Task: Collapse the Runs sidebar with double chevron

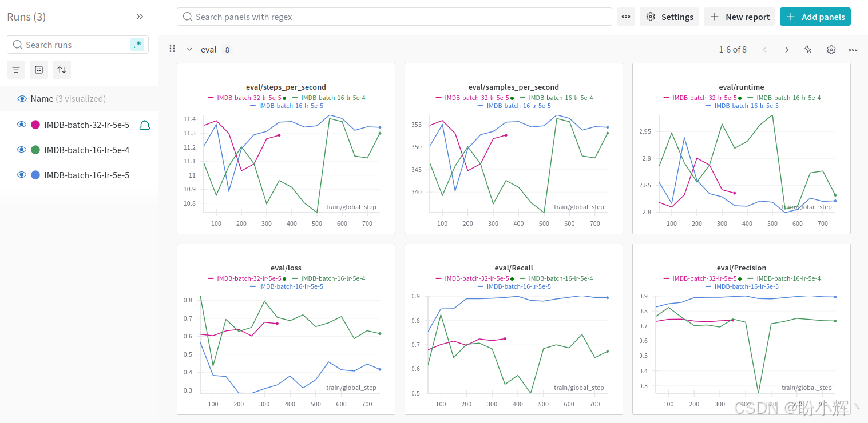Action: [x=140, y=17]
